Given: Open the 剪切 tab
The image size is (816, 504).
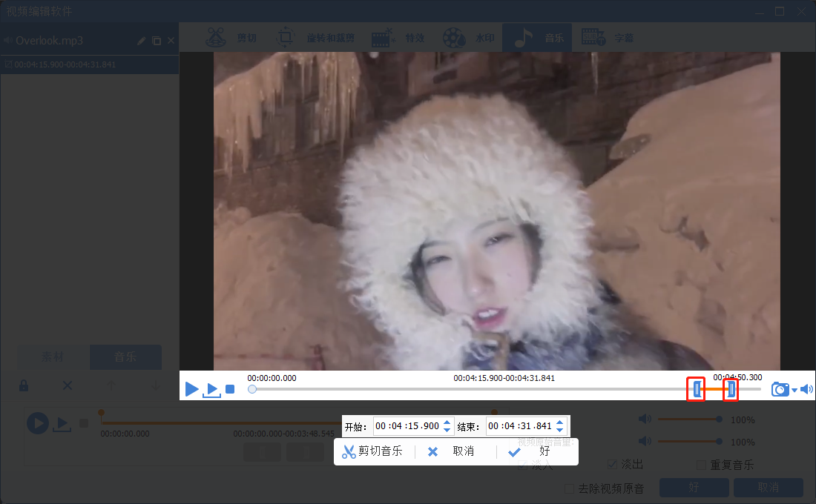Looking at the screenshot, I should (231, 38).
